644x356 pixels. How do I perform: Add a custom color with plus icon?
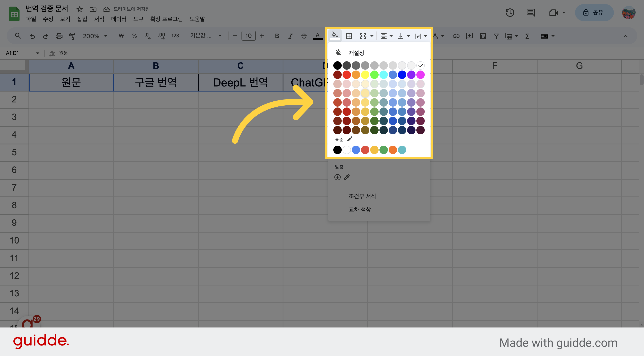pos(337,177)
